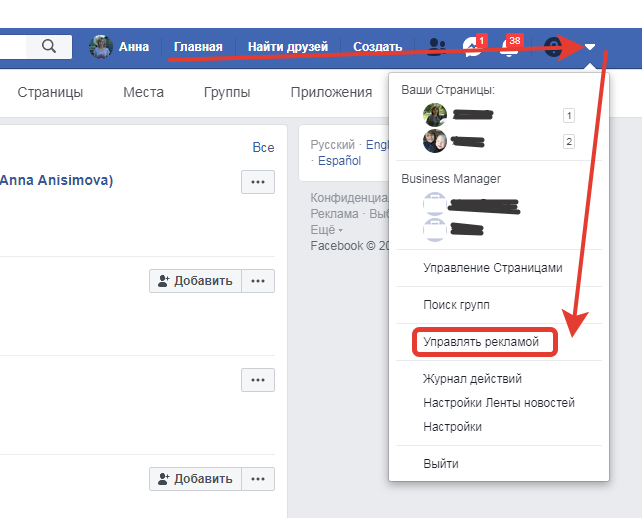
Task: Open more options beside lower Добавить
Action: (258, 479)
